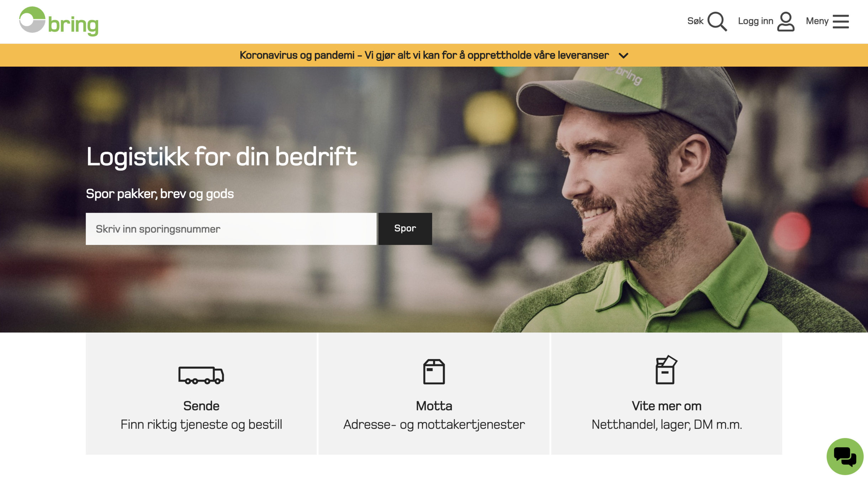Click the black Spor button
This screenshot has width=868, height=480.
[405, 229]
